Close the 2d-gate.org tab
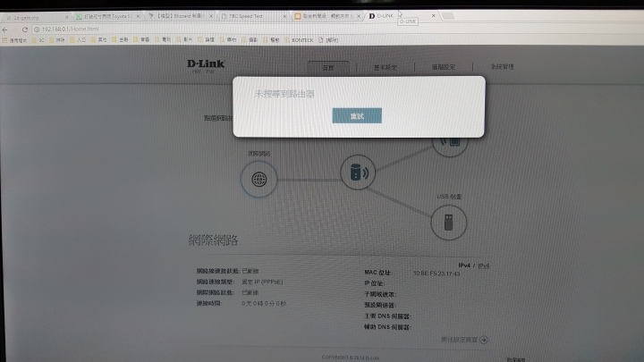 (66, 17)
